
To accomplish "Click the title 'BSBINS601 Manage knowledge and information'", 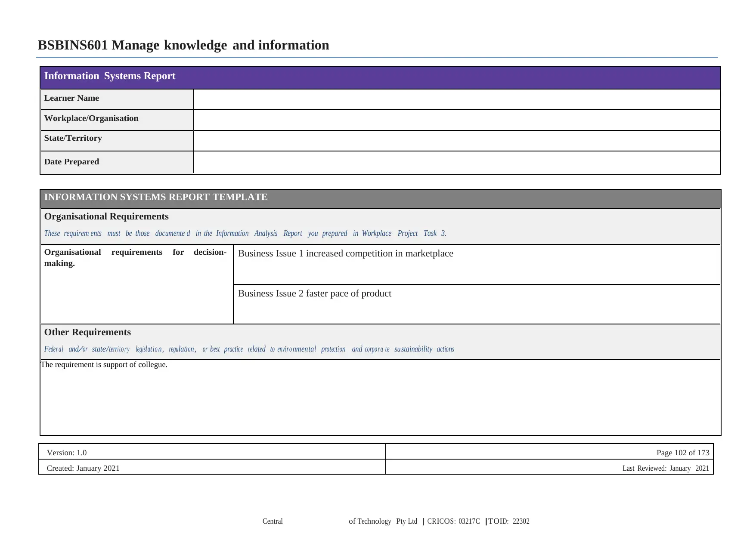I will point(183,45).
